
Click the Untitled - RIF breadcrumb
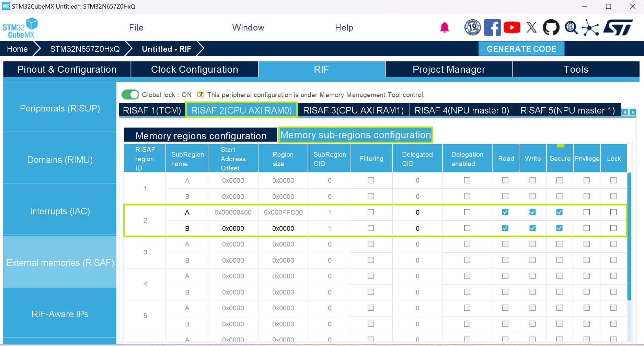pos(166,49)
